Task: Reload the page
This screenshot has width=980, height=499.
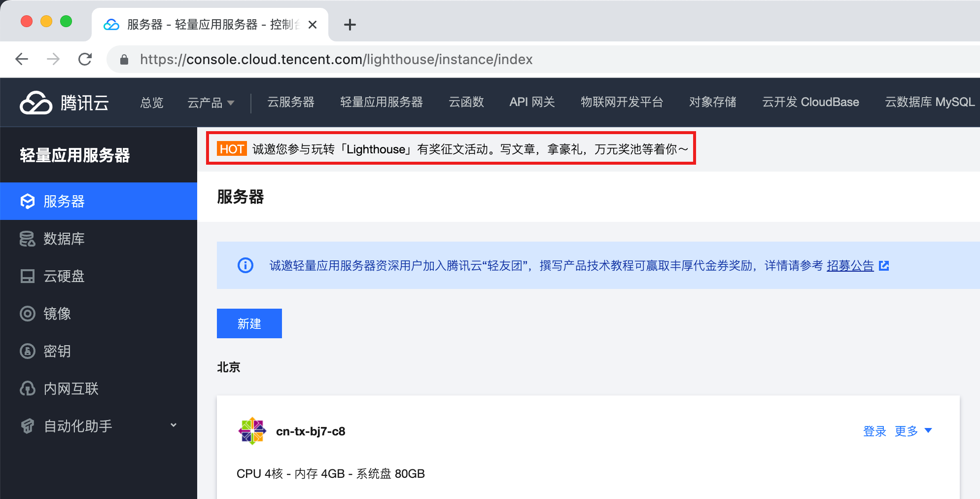Action: 85,59
